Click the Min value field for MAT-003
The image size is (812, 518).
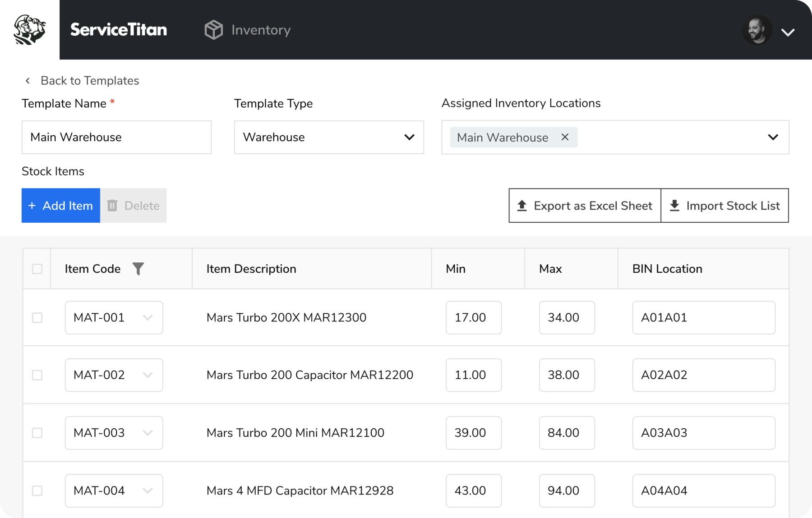(x=473, y=433)
